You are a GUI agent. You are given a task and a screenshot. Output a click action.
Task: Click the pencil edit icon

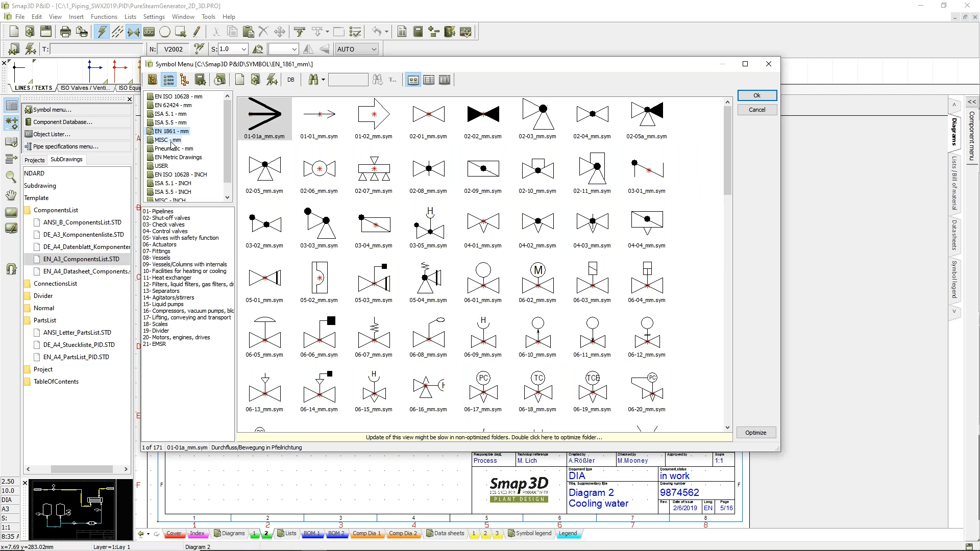[x=197, y=32]
